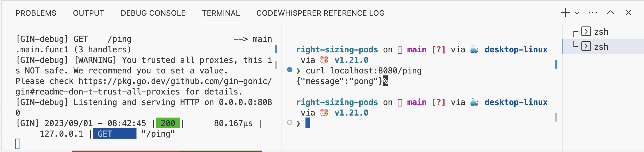Screen dimensions: 644x152
Task: Click the first desktop-linux context text
Action: [x=516, y=50]
